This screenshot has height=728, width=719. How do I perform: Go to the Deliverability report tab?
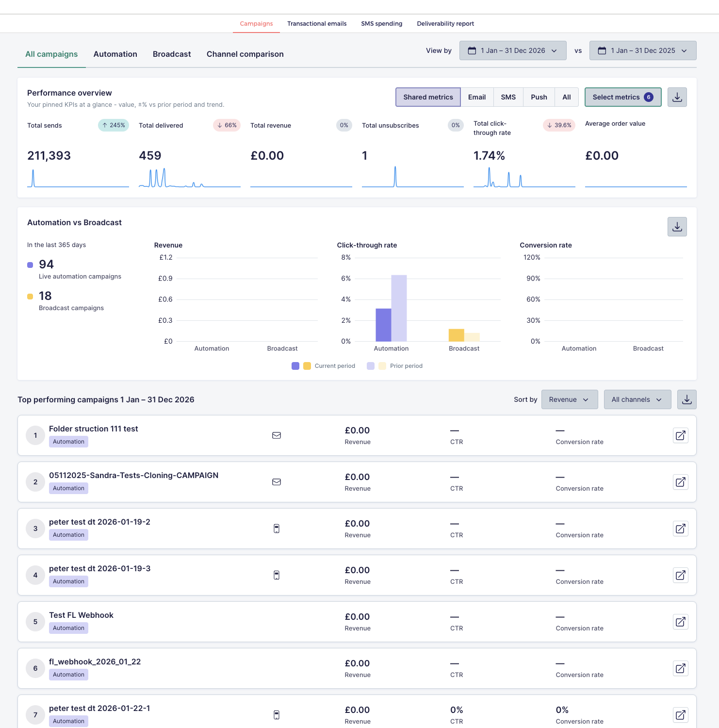(445, 24)
